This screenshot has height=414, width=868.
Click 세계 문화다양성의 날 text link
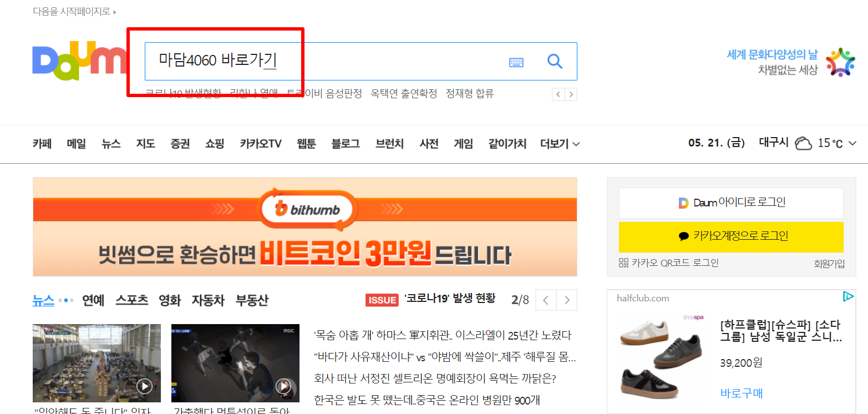point(772,54)
